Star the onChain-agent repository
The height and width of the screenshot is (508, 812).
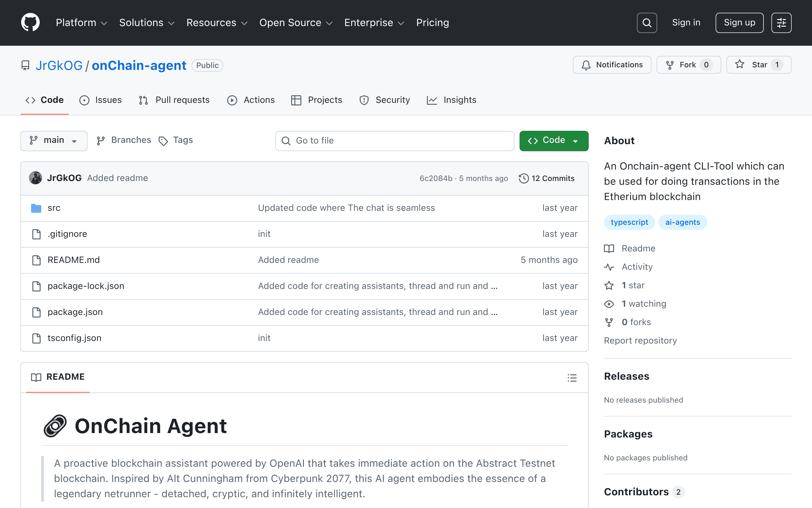click(x=758, y=65)
